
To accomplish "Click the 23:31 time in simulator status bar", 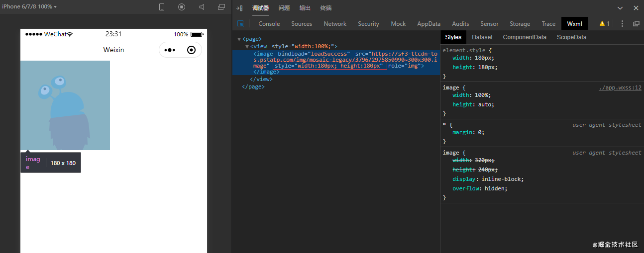I will (x=113, y=34).
